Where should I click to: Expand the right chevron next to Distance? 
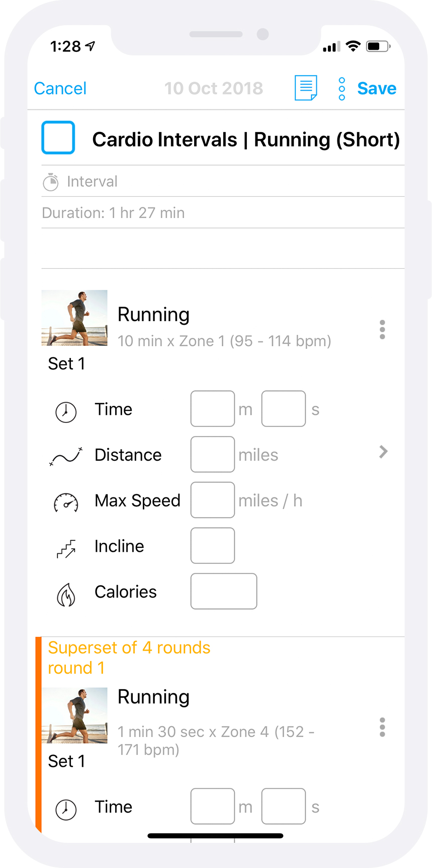click(x=383, y=452)
